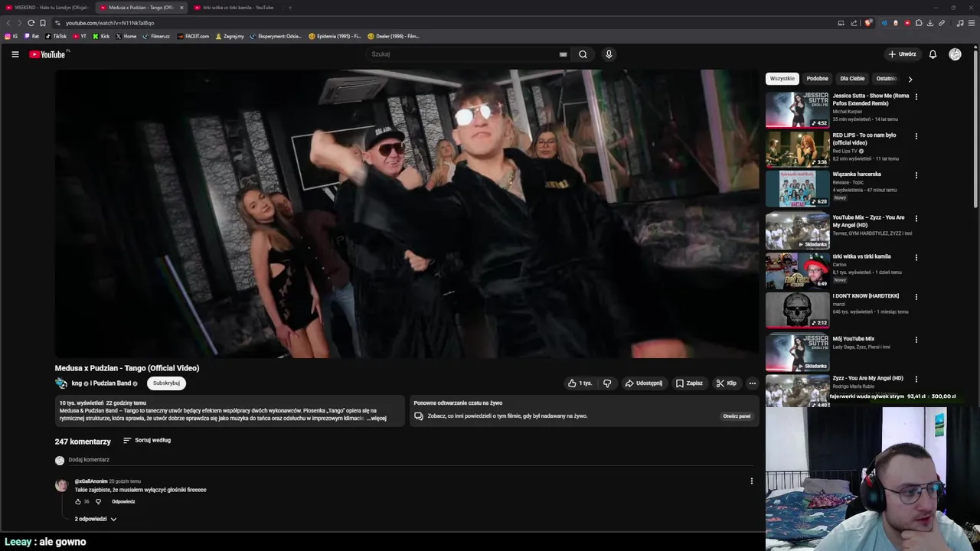Open the IG bookmark
This screenshot has width=980, height=551.
pos(11,36)
